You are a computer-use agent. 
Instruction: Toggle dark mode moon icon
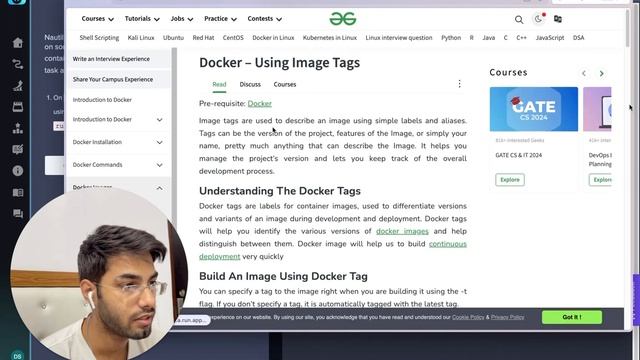pyautogui.click(x=538, y=19)
